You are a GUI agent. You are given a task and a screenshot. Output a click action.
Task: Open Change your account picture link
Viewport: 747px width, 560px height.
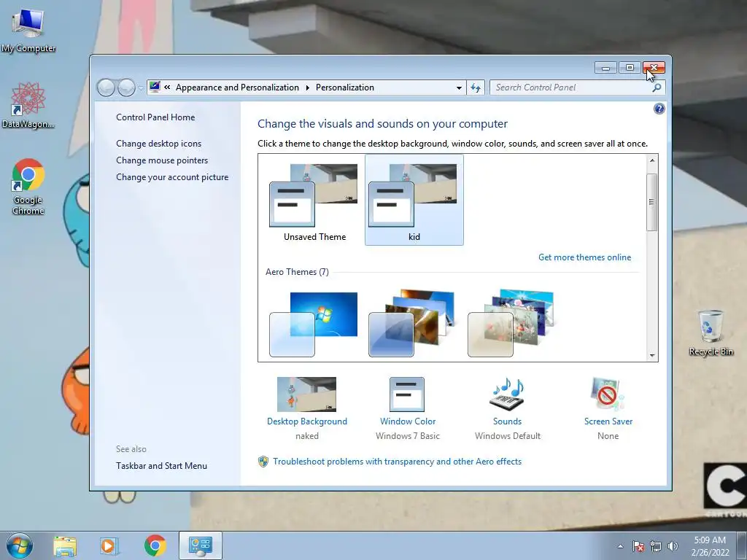point(172,177)
